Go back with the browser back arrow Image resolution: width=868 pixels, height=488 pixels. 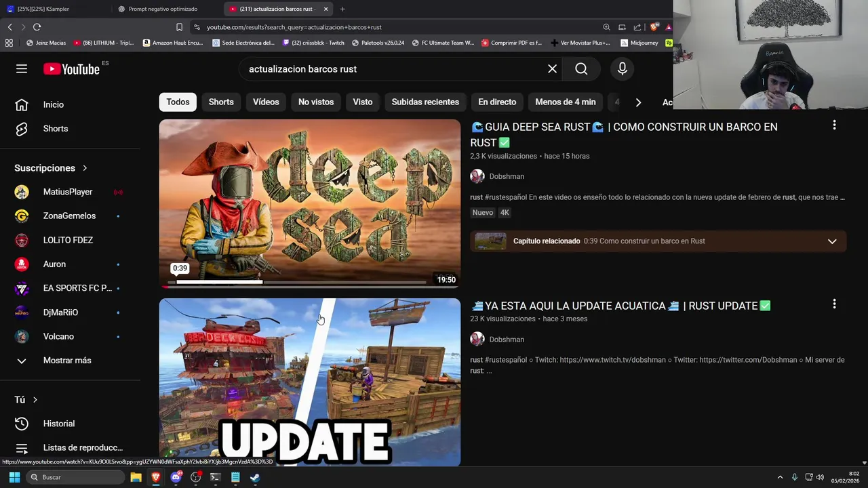tap(9, 27)
